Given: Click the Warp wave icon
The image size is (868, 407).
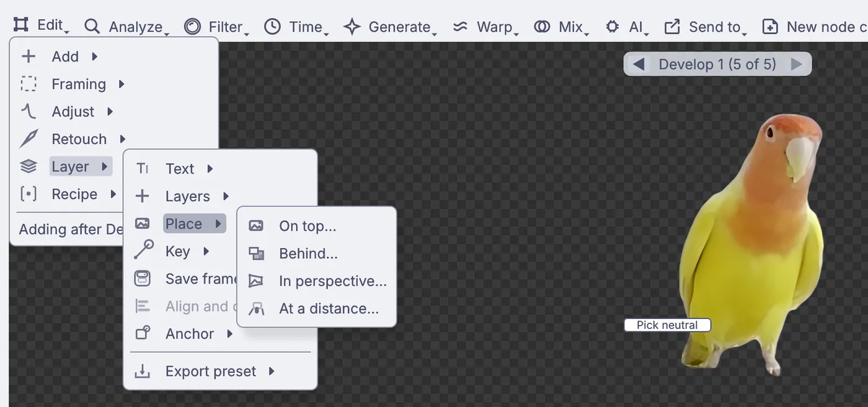Looking at the screenshot, I should pyautogui.click(x=460, y=27).
